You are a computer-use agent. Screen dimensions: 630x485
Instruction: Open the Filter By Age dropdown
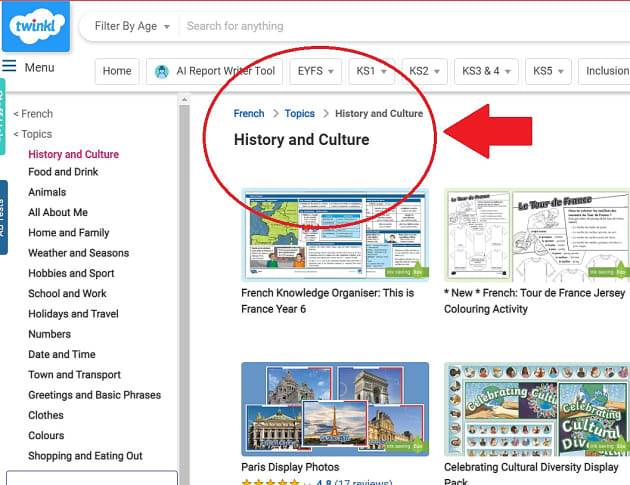(x=132, y=26)
